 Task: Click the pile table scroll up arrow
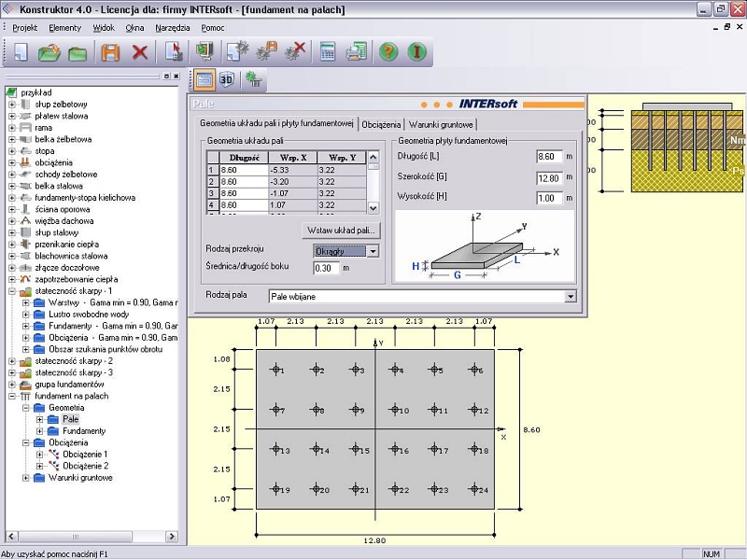coord(373,157)
